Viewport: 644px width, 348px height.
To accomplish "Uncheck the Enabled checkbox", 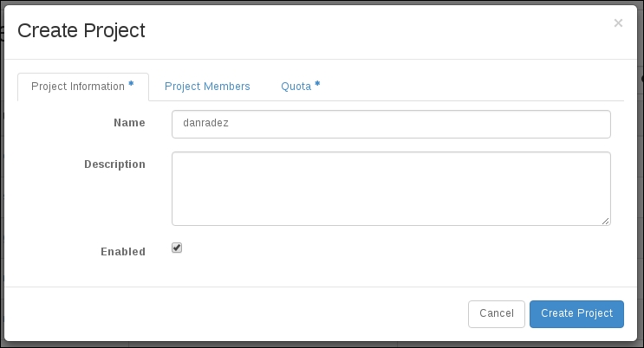I will point(177,248).
